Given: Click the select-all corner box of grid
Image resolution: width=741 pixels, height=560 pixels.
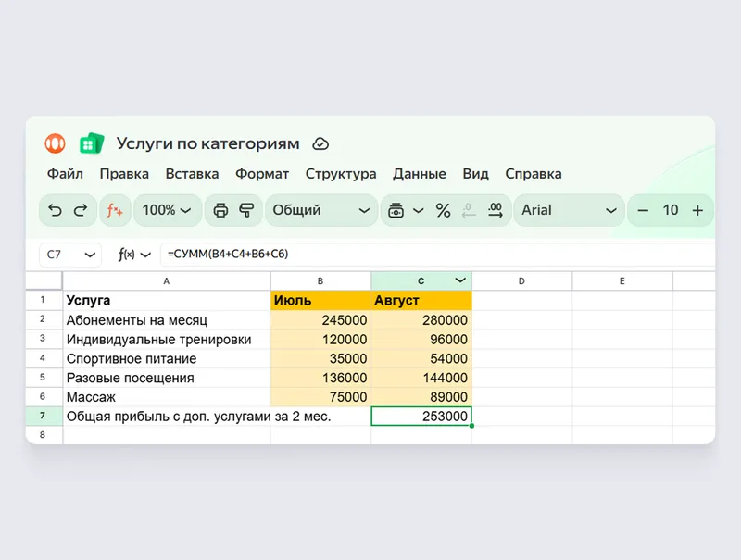Looking at the screenshot, I should click(44, 281).
